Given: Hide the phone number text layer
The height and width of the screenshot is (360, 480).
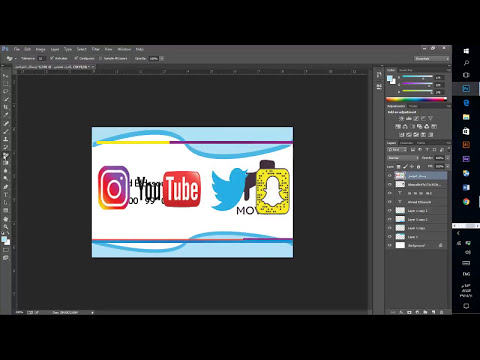Looking at the screenshot, I should (390, 193).
